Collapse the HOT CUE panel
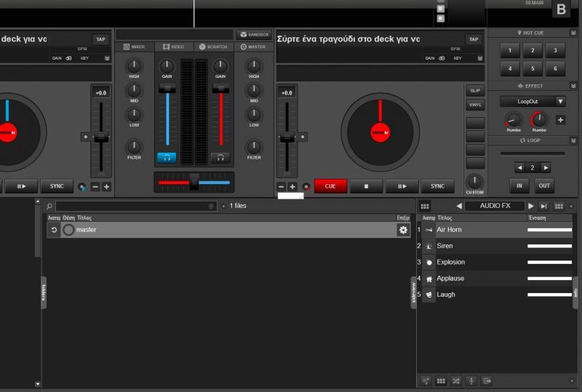 click(x=573, y=33)
